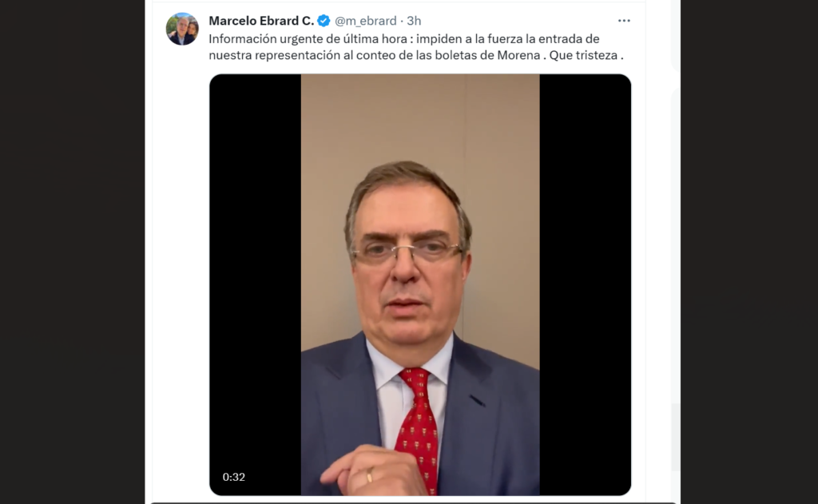Open the three-dot more options menu
The width and height of the screenshot is (818, 504).
pos(624,21)
